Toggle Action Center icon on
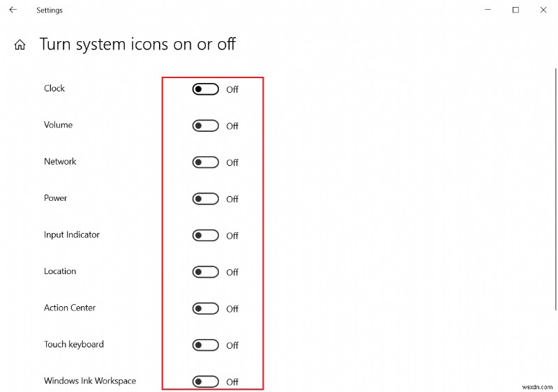 point(206,308)
